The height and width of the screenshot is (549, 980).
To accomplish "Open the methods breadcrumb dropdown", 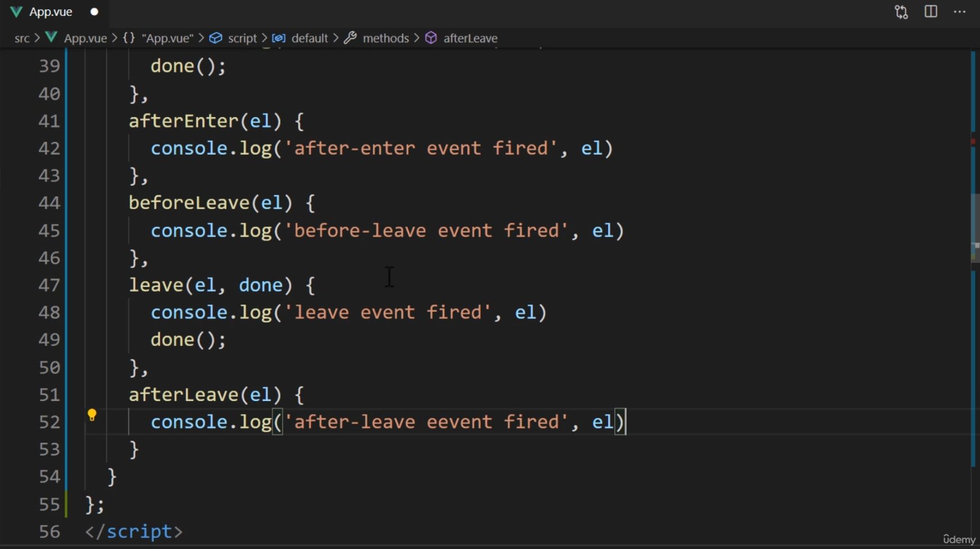I will tap(385, 38).
